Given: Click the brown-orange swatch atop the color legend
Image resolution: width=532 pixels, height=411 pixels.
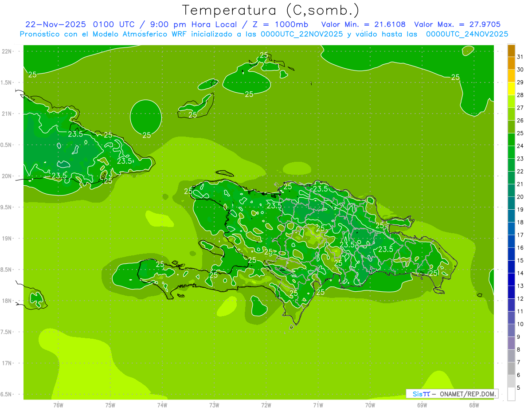Looking at the screenshot, I should 511,51.
